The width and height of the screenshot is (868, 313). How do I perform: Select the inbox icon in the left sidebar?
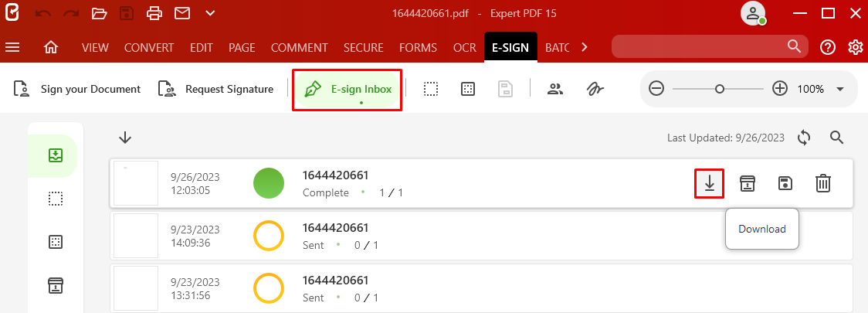(55, 155)
